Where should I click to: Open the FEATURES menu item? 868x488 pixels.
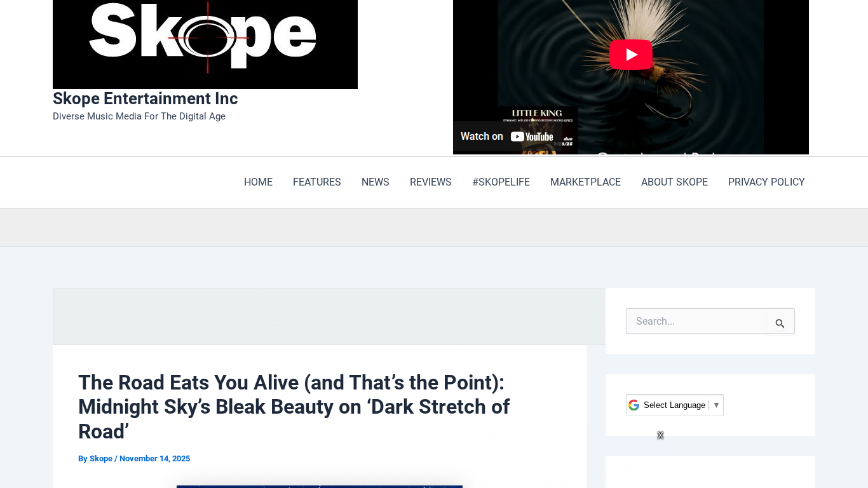[316, 182]
